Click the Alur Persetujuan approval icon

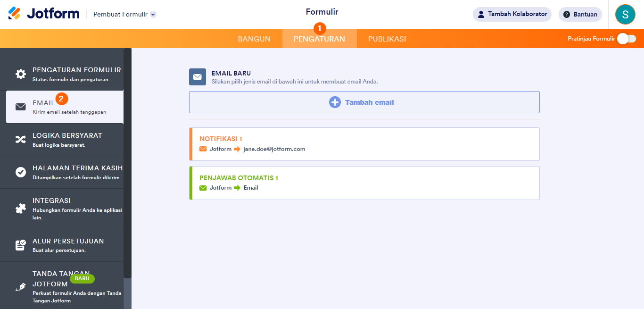21,245
